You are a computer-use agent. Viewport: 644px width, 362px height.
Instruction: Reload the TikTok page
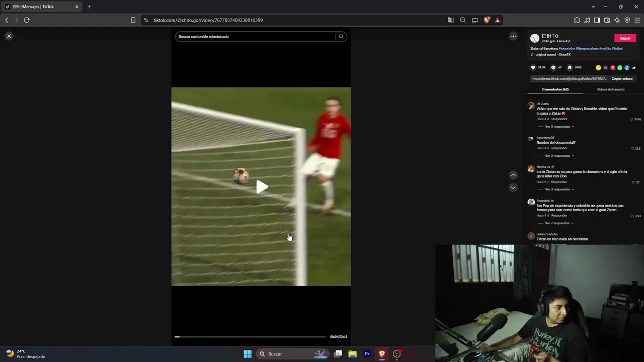27,20
